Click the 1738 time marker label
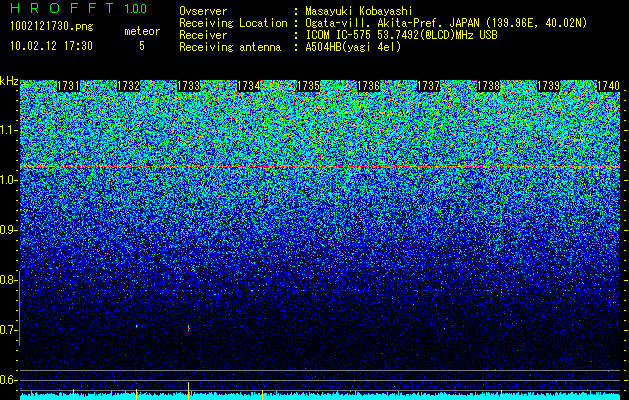This screenshot has width=629, height=400. tap(488, 86)
